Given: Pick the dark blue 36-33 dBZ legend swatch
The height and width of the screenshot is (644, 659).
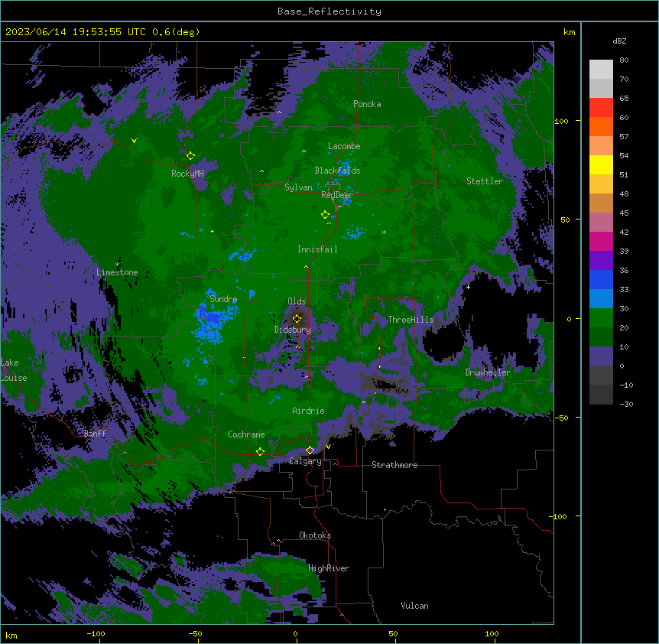Looking at the screenshot, I should 601,280.
